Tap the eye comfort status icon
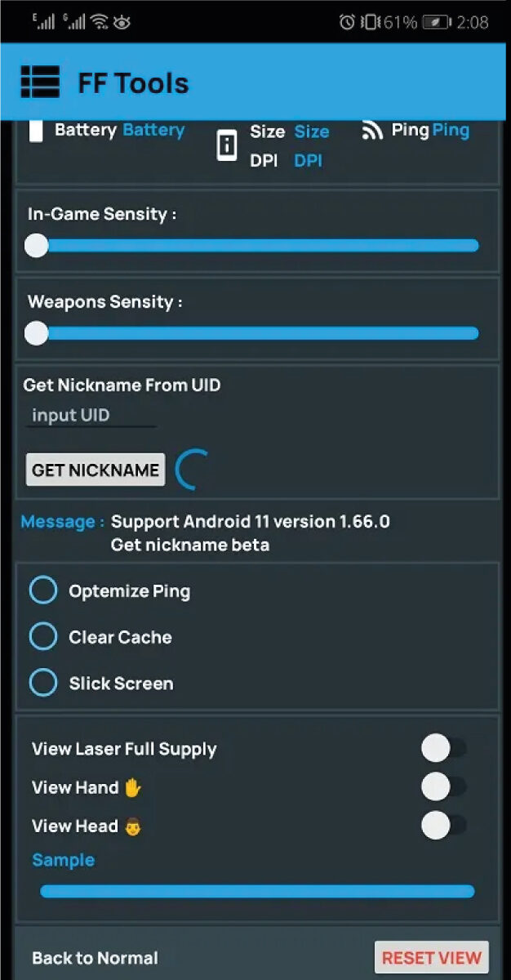 click(x=122, y=22)
